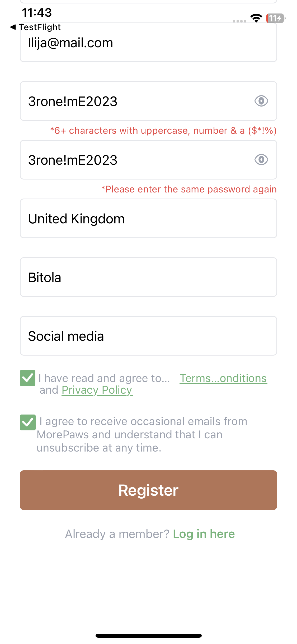Open the Social media referral dropdown
The image size is (297, 644).
pos(148,336)
